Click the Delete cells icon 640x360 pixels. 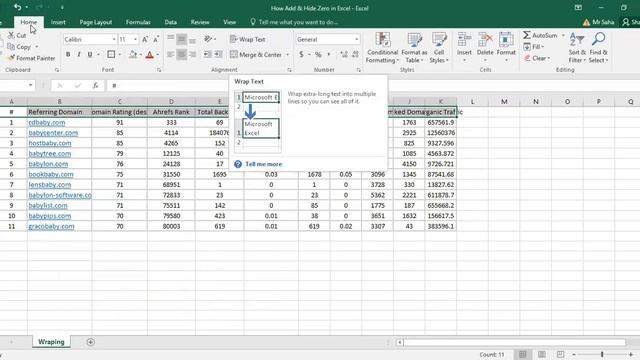485,40
